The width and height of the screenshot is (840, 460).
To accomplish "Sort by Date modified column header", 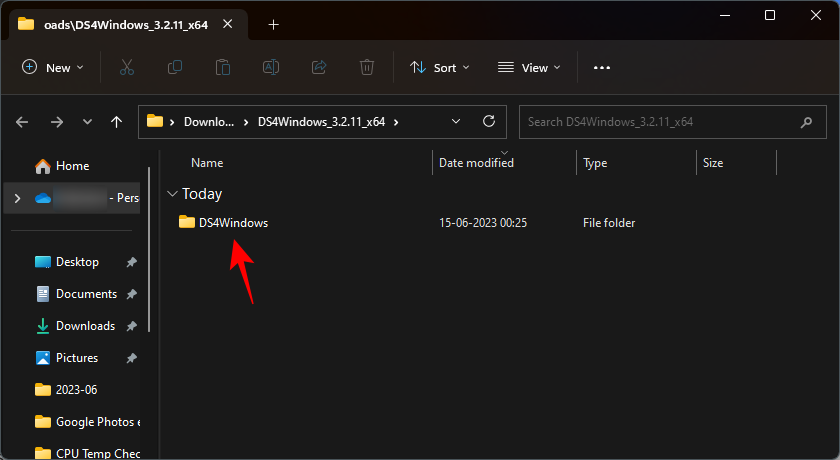I will click(476, 163).
